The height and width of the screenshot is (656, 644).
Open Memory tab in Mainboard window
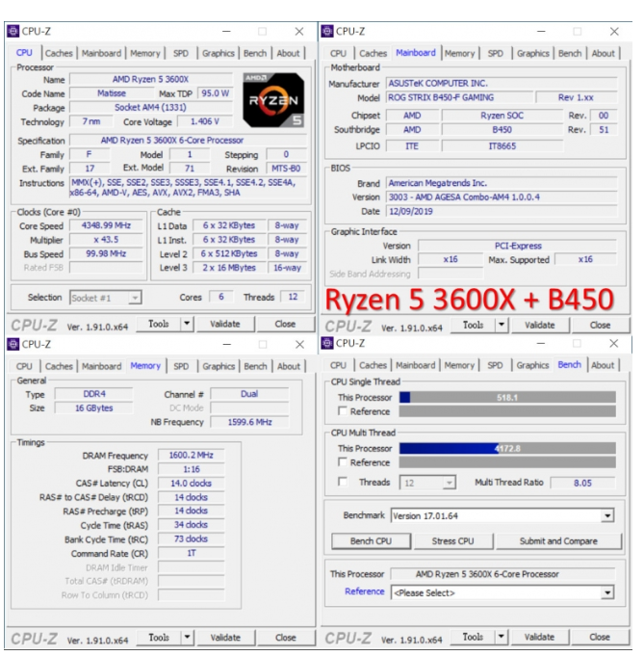pos(459,53)
